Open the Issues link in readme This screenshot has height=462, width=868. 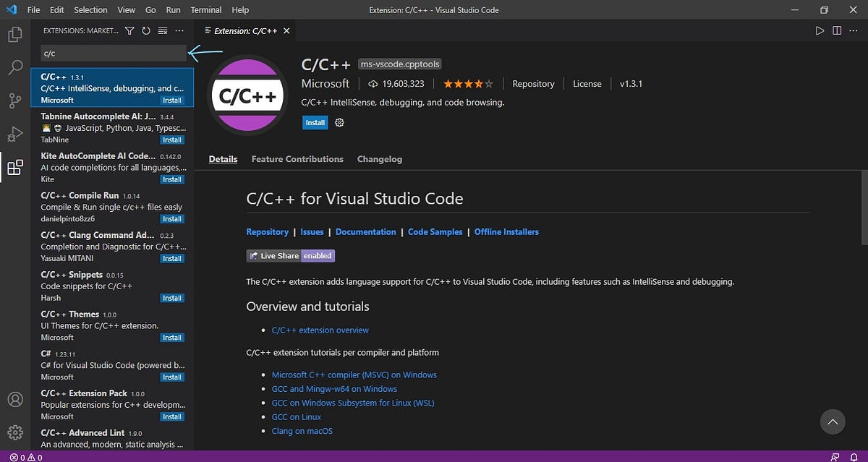click(312, 232)
